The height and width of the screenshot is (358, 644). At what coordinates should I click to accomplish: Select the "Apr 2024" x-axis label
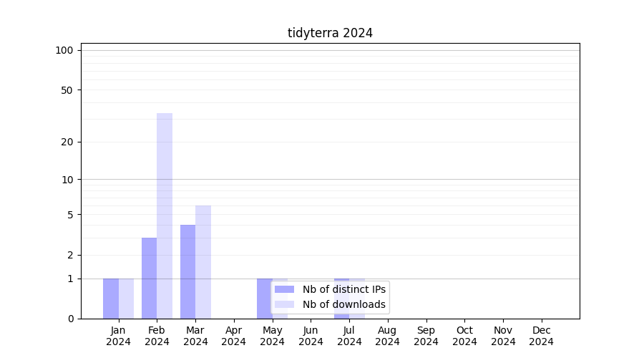[x=233, y=336]
